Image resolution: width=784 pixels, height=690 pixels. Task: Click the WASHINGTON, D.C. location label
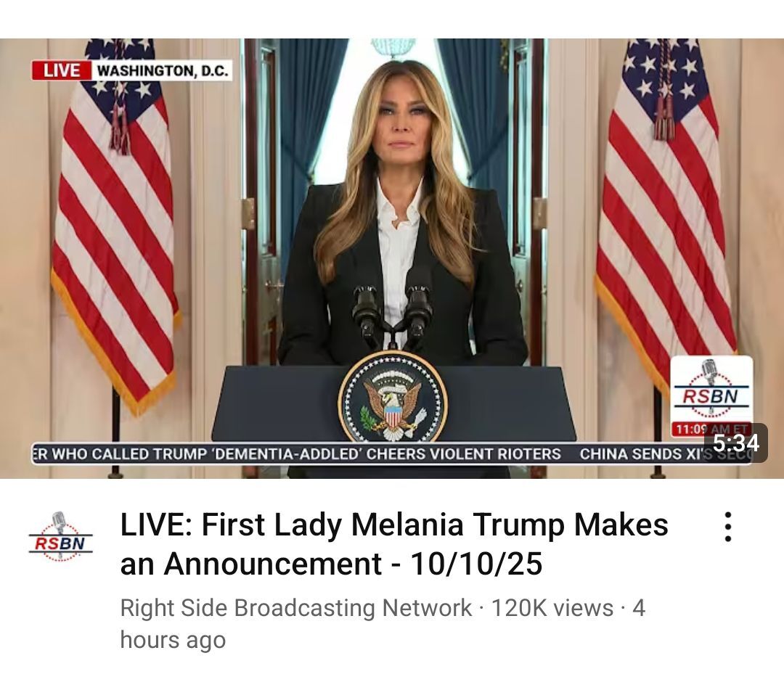tap(163, 70)
